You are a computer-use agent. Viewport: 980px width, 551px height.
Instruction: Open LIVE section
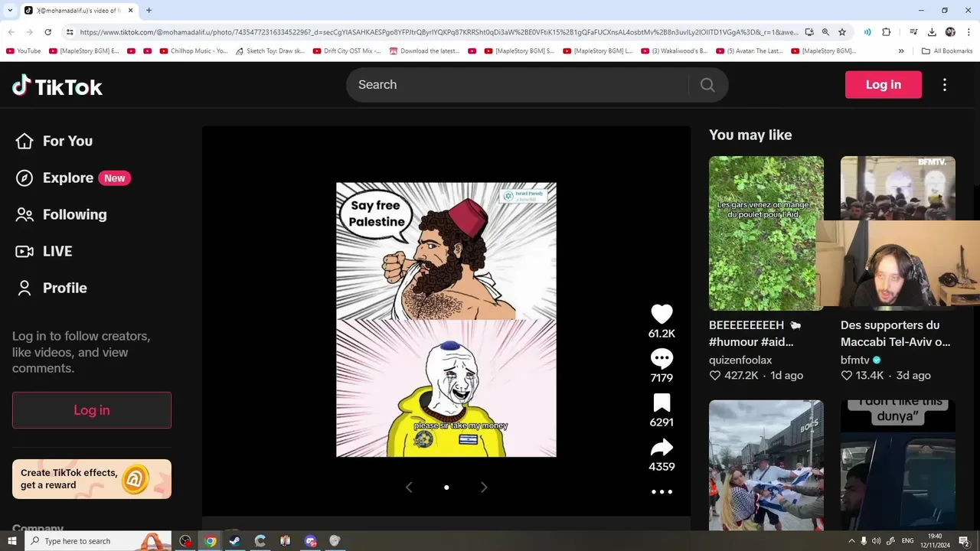[44, 251]
